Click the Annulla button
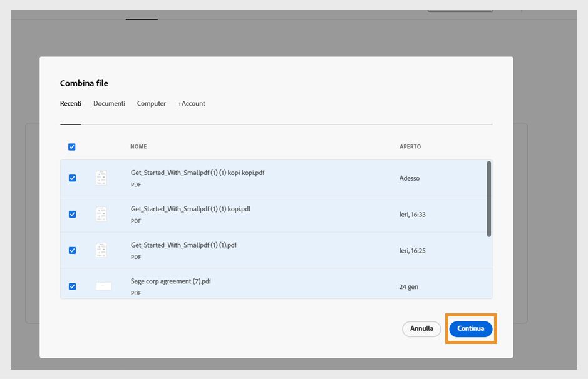 point(421,329)
